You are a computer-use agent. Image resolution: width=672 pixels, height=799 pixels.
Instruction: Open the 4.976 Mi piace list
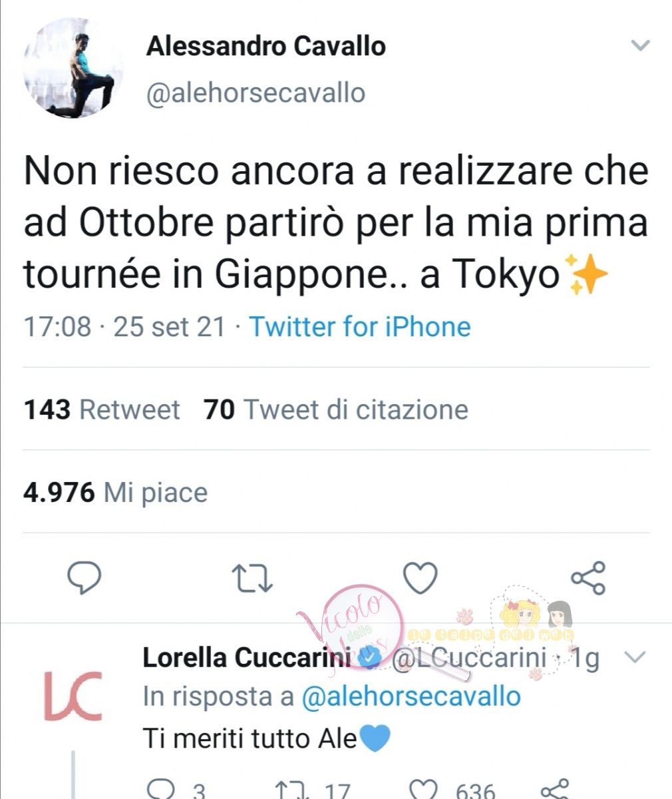click(x=116, y=493)
